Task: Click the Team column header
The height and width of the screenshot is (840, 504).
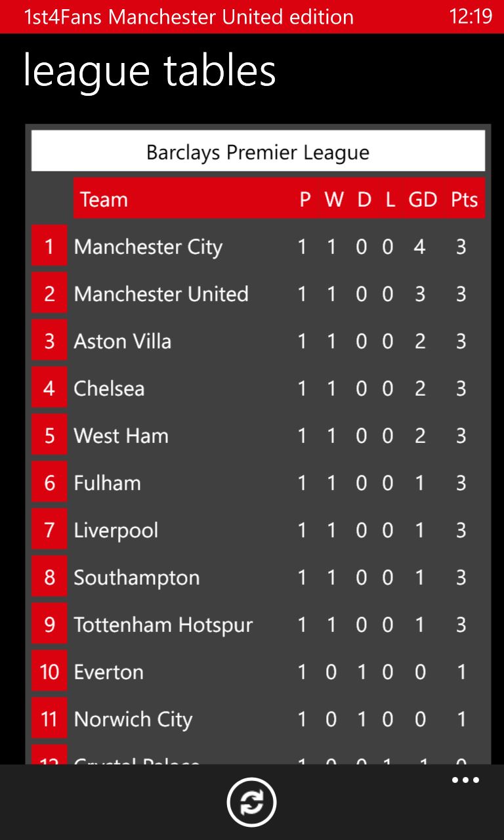Action: (104, 199)
